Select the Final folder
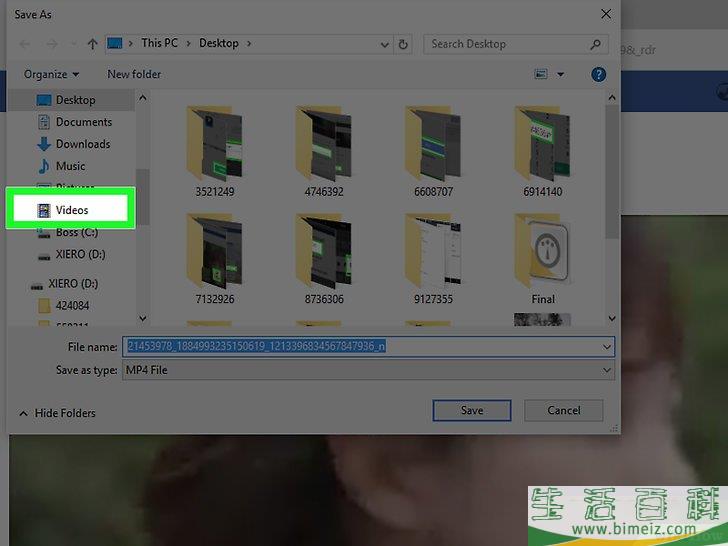This screenshot has width=728, height=546. coord(542,259)
